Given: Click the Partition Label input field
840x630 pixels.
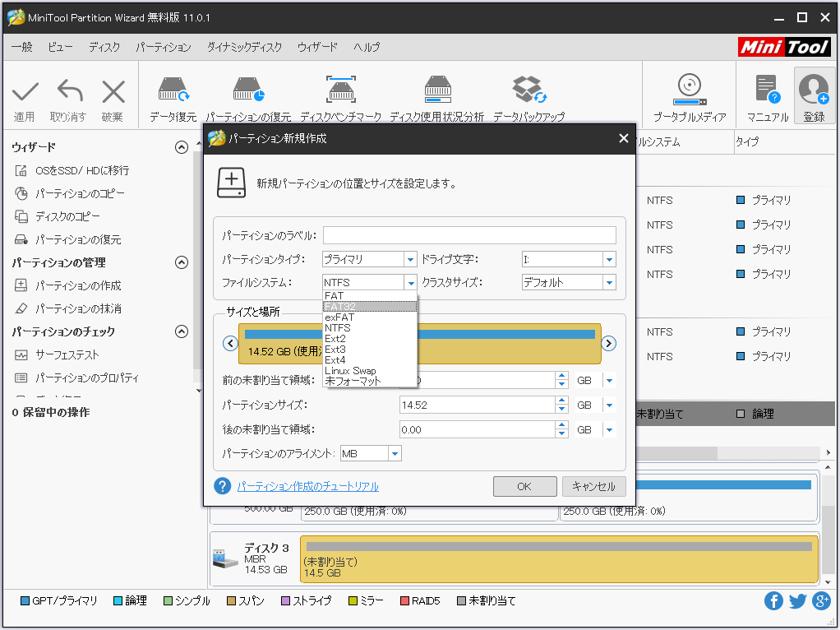Looking at the screenshot, I should click(x=469, y=235).
